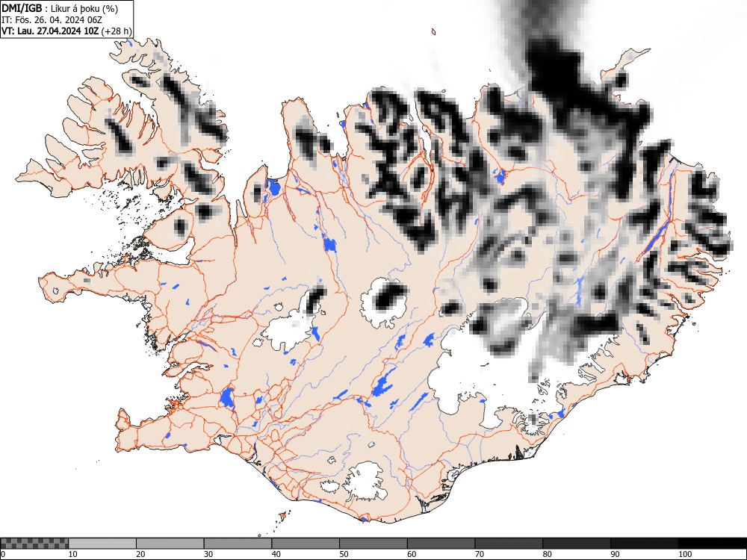Click the 'VT: Lau. 27.04.2024 10Z' valid time
Screen dimensions: 747x560
coord(50,31)
